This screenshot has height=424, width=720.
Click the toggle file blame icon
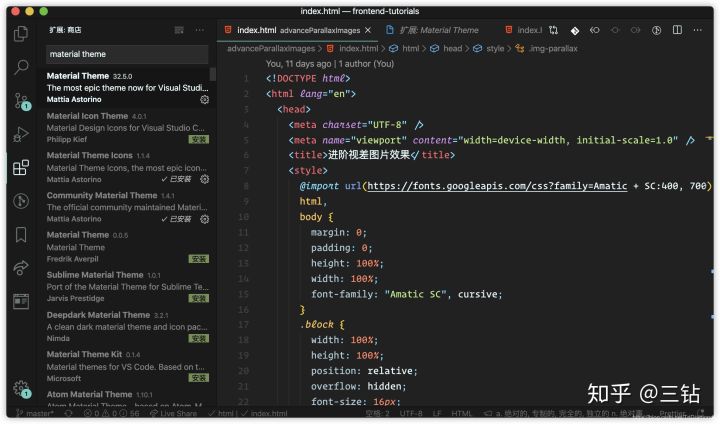pyautogui.click(x=657, y=30)
